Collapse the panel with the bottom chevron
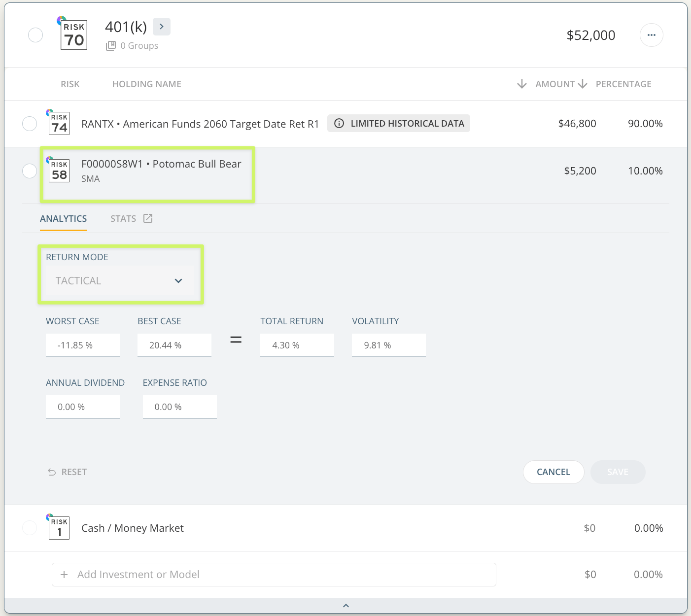Viewport: 691px width, 616px height. [345, 606]
